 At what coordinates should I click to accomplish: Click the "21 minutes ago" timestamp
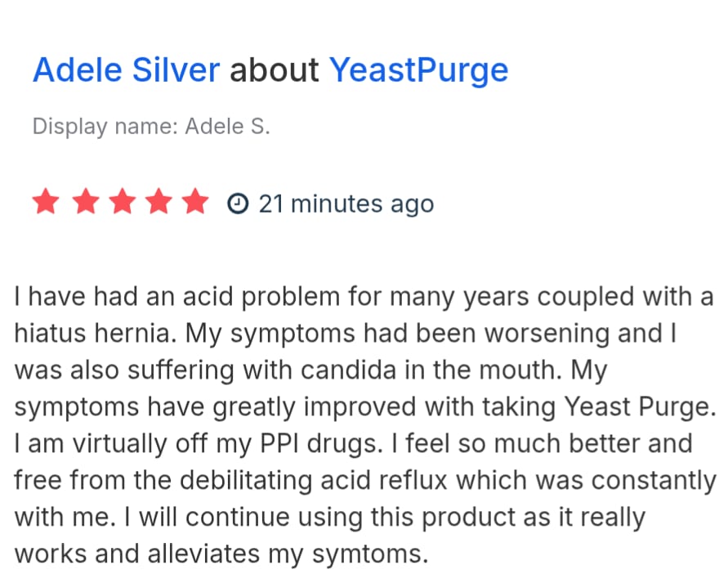tap(346, 203)
